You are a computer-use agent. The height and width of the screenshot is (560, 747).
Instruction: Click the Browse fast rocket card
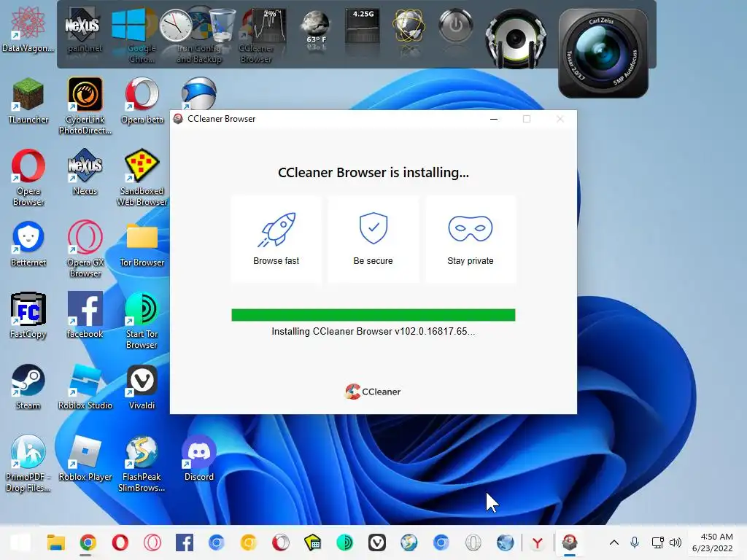tap(276, 239)
